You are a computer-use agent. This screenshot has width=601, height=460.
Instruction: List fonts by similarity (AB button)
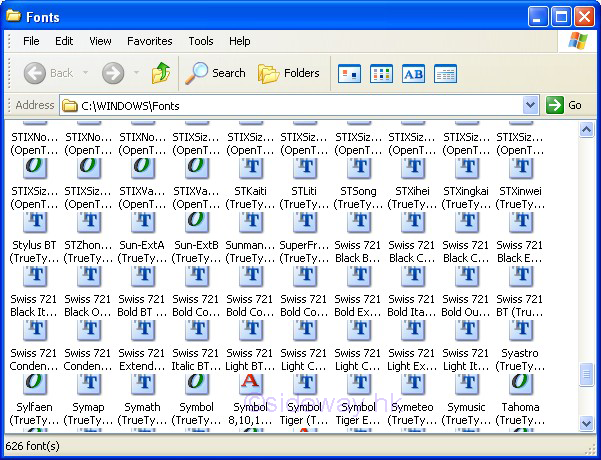(x=413, y=73)
